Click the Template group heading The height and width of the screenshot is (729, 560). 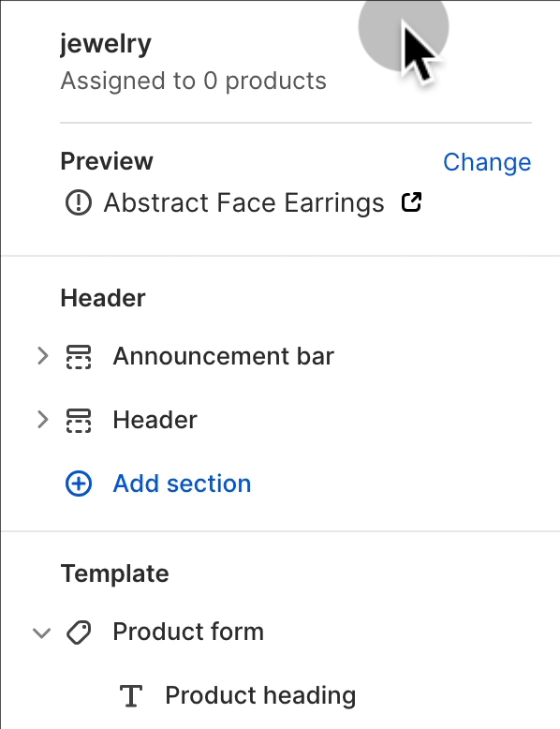pyautogui.click(x=115, y=573)
